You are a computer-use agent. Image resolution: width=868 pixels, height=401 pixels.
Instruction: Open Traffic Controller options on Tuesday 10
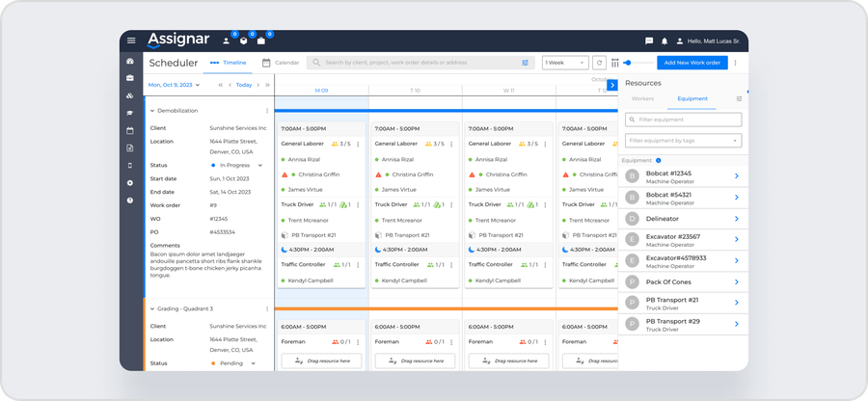pyautogui.click(x=451, y=265)
